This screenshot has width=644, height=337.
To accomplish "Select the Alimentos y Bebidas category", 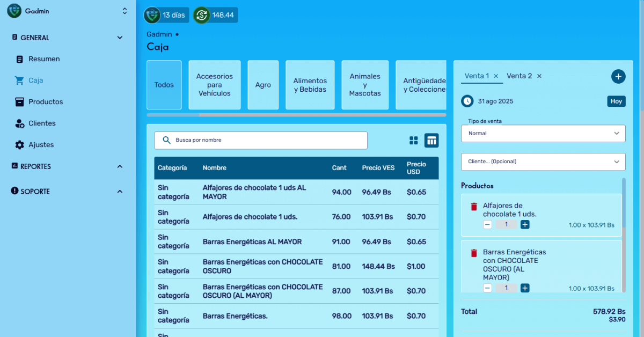I will [x=310, y=85].
